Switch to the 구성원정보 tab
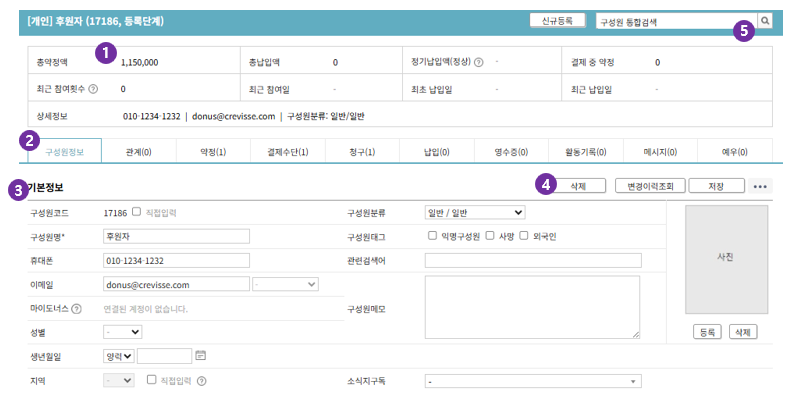This screenshot has width=792, height=411. [65, 151]
